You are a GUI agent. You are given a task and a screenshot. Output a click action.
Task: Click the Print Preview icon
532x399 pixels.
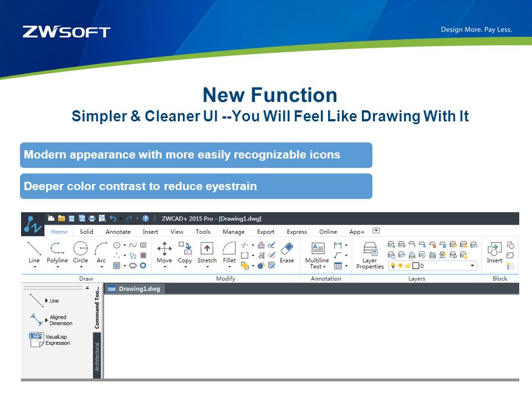(x=102, y=218)
